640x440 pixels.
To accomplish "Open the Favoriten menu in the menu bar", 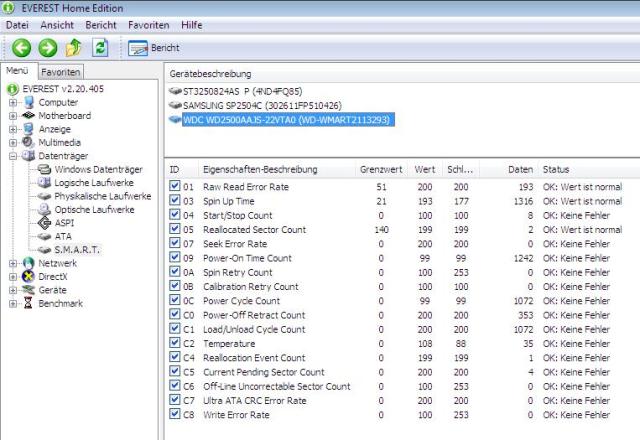I will click(149, 25).
